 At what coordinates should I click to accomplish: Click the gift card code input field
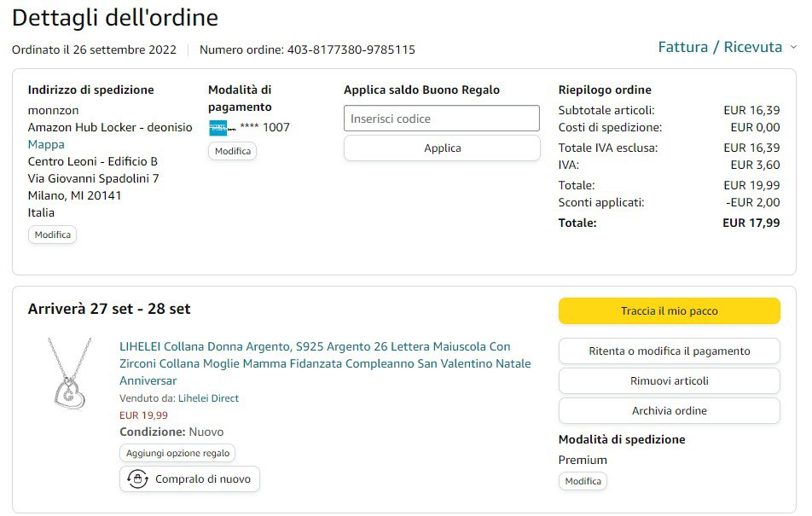click(x=442, y=119)
